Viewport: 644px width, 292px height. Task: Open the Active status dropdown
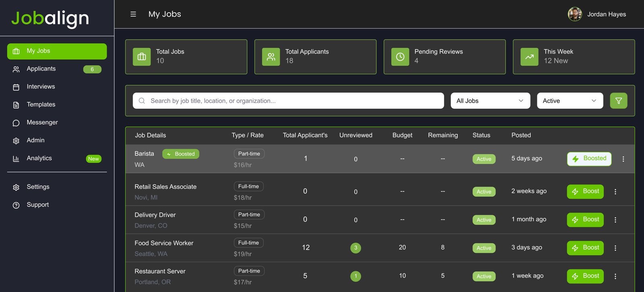(x=570, y=101)
